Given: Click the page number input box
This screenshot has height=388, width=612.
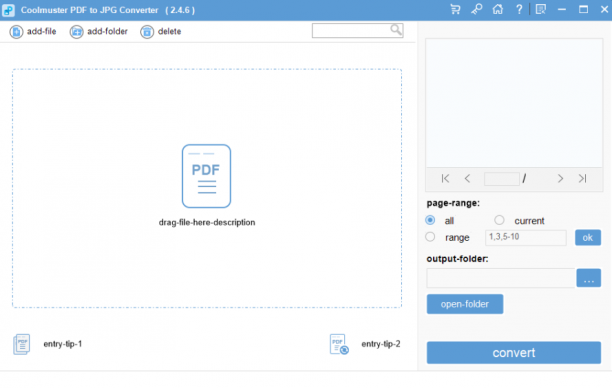Looking at the screenshot, I should (x=502, y=179).
